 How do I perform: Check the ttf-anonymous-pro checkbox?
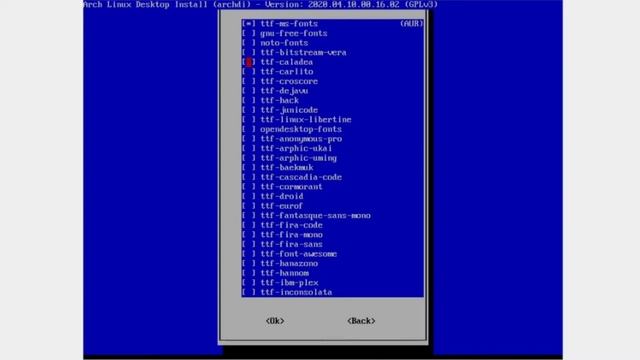coord(249,139)
